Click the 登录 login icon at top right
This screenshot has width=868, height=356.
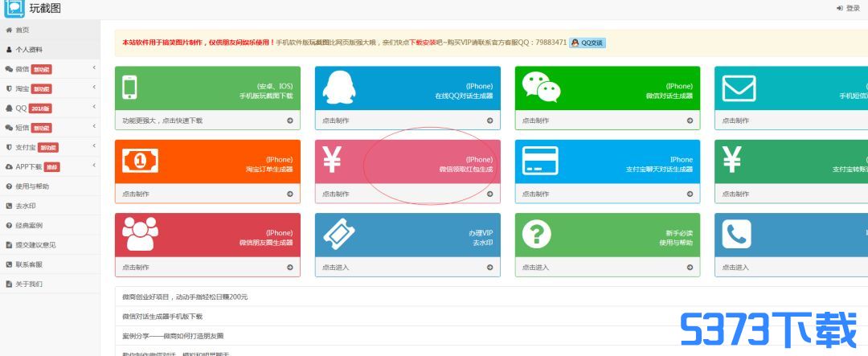coord(840,8)
